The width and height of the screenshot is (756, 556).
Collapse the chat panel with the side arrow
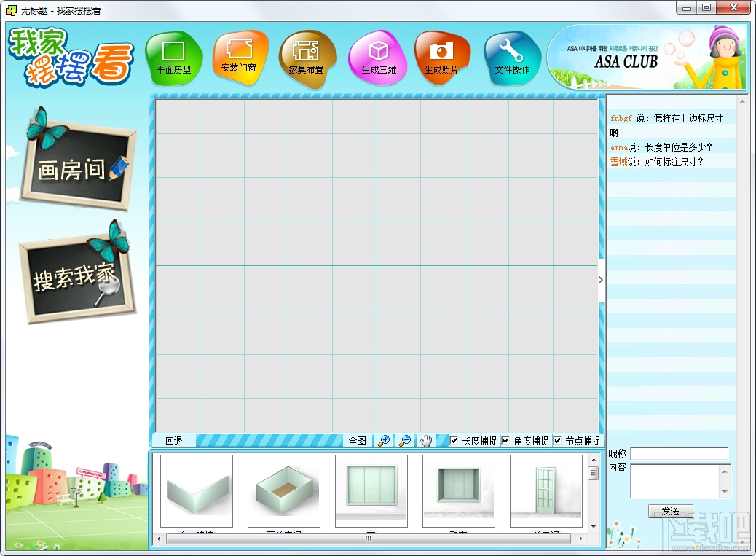point(601,280)
